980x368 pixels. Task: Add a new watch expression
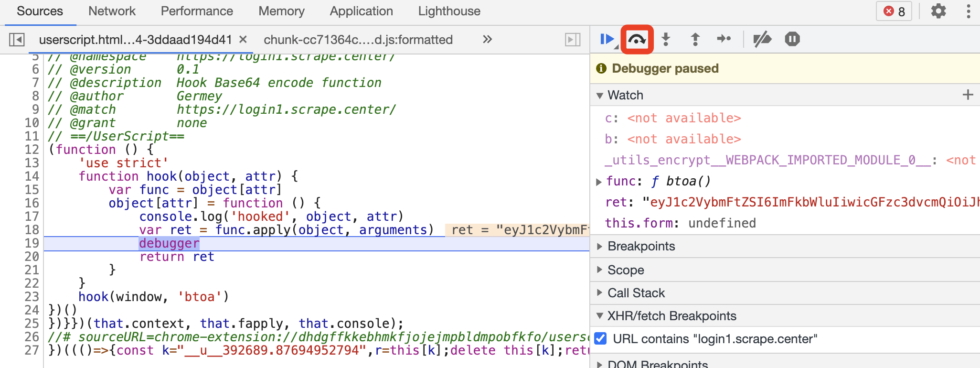click(x=968, y=95)
